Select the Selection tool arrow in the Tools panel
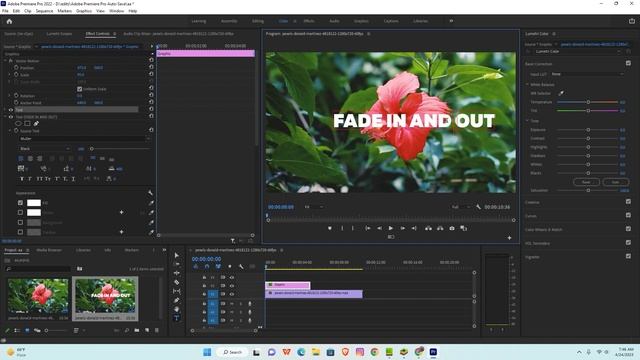 [x=176, y=255]
